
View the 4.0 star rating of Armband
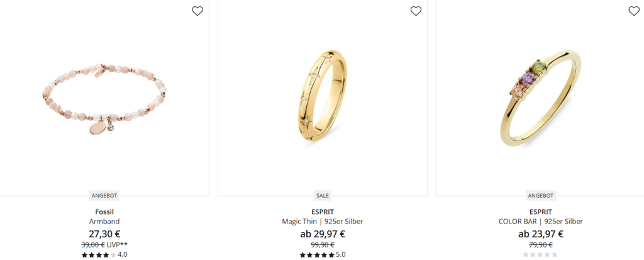pos(104,255)
